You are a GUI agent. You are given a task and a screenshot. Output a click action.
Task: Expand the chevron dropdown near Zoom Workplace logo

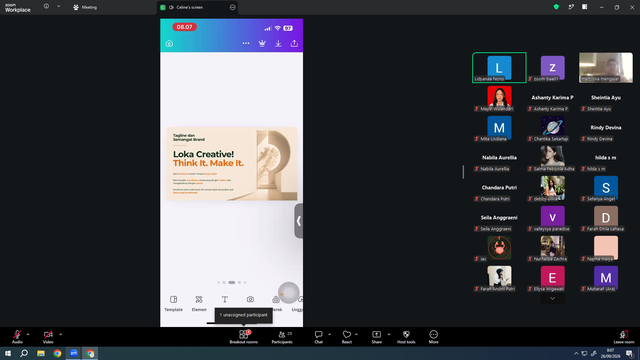tap(58, 7)
